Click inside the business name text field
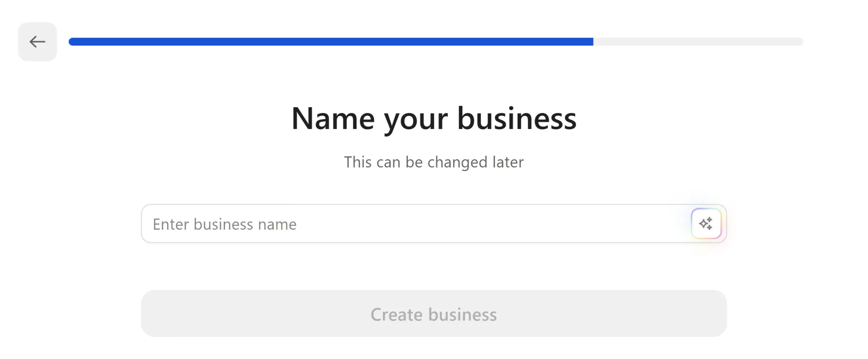The image size is (868, 359). 391,224
